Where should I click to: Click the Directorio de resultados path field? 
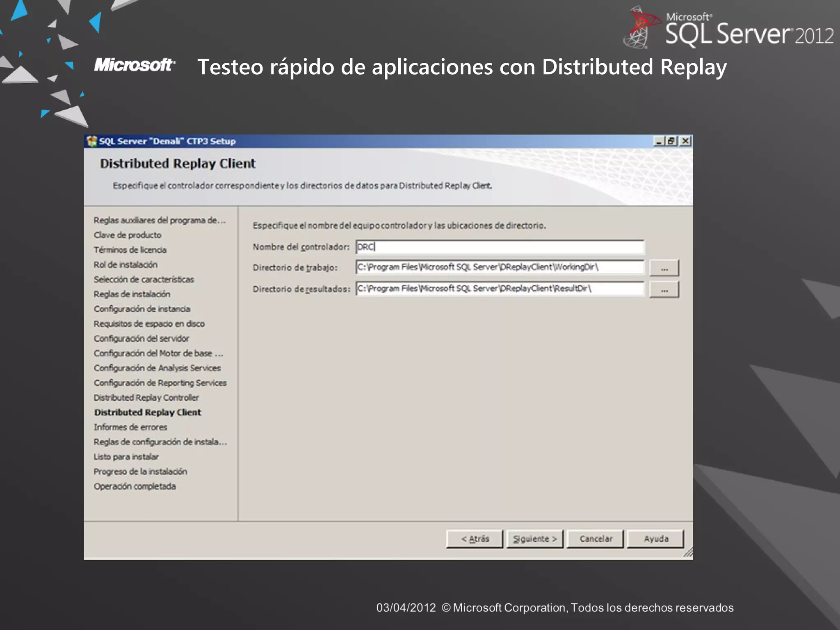coord(500,289)
